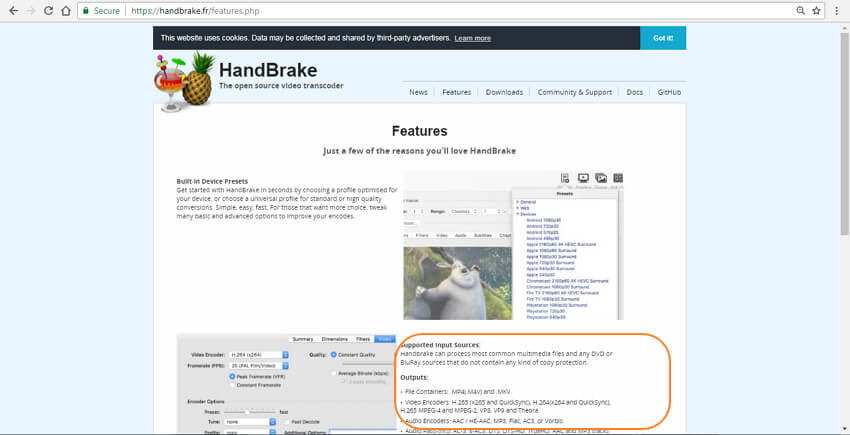
Task: Click the browser forward arrow
Action: (x=31, y=11)
